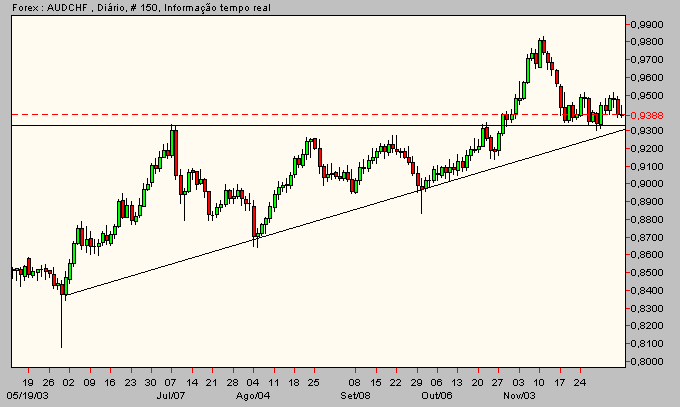
Task: Click the date tick labeled 25
Action: click(314, 383)
